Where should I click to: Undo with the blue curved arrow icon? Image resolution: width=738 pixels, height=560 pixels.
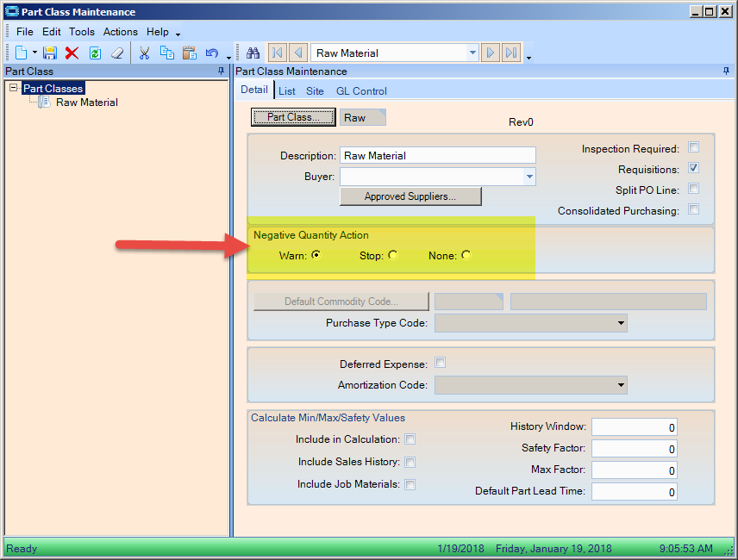pyautogui.click(x=212, y=53)
